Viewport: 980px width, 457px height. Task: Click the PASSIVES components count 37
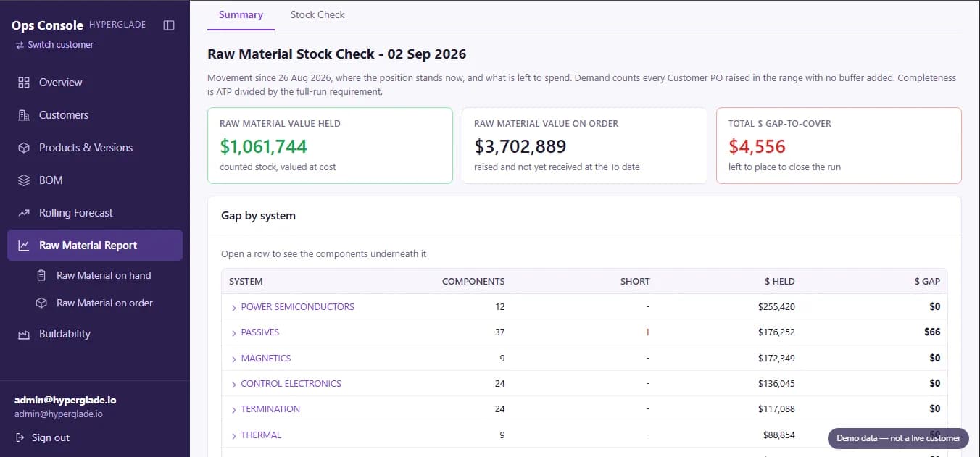[499, 332]
